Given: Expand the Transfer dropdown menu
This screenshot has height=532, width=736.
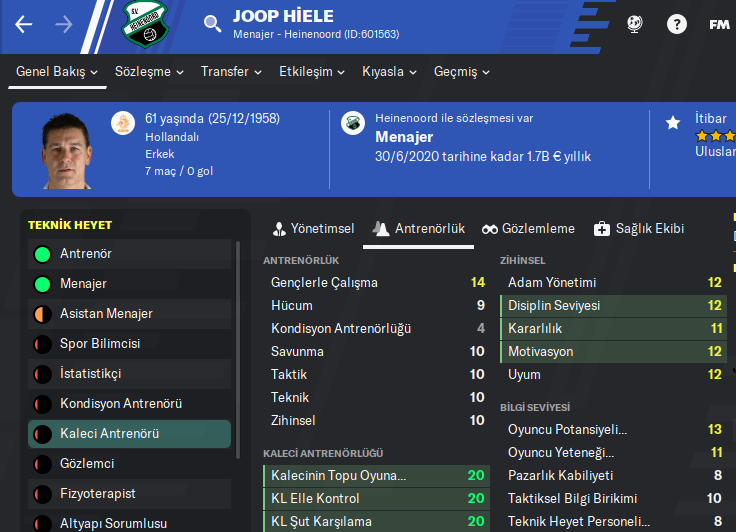Looking at the screenshot, I should [231, 72].
